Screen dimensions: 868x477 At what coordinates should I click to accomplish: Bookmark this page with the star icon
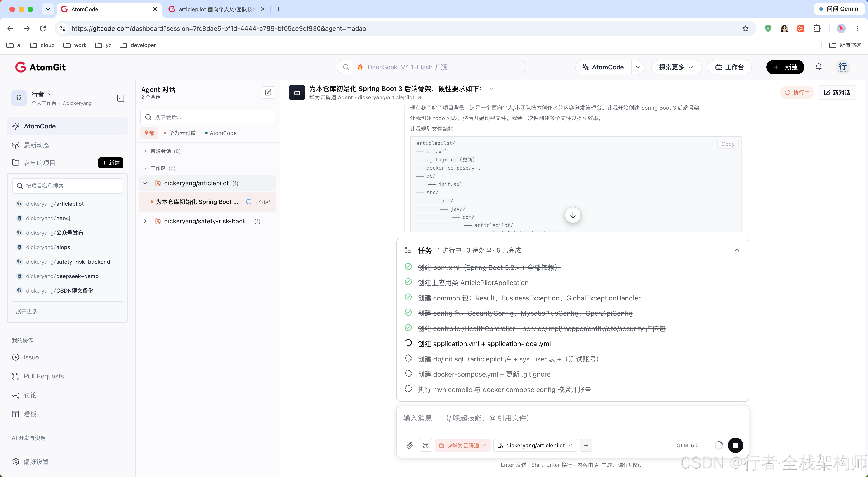pyautogui.click(x=745, y=29)
